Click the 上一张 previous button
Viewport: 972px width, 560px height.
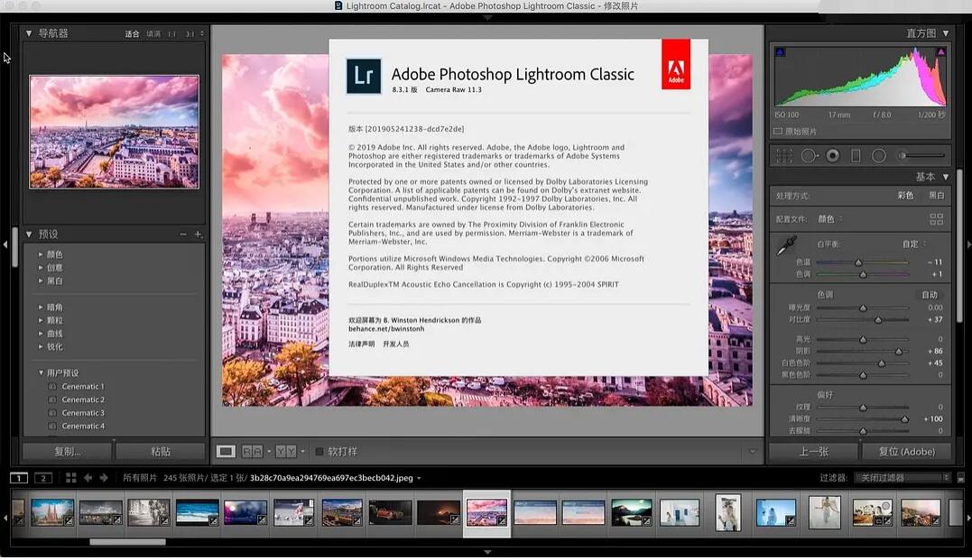pyautogui.click(x=814, y=452)
